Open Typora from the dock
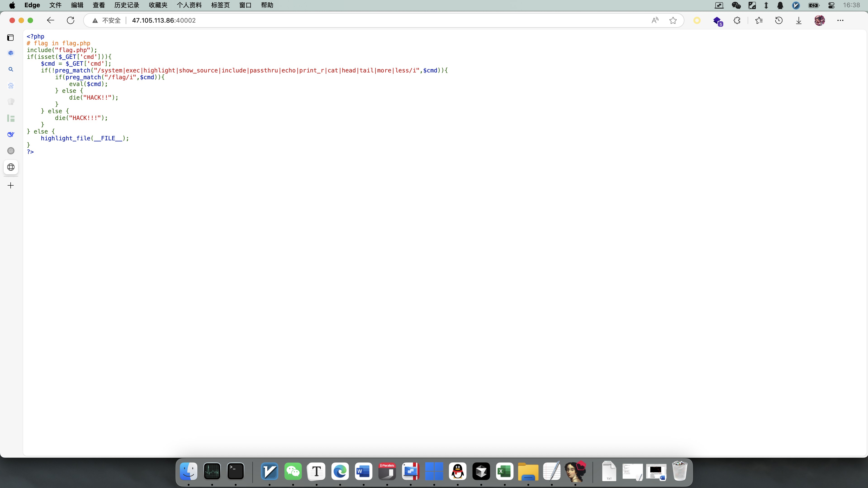The width and height of the screenshot is (868, 488). coord(316,471)
